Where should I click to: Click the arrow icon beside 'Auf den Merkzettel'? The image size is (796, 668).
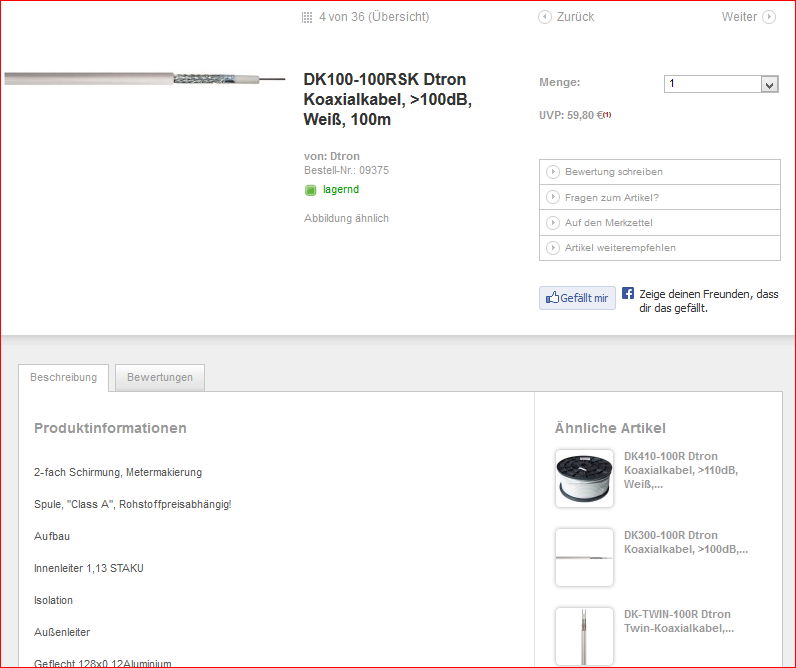click(553, 222)
